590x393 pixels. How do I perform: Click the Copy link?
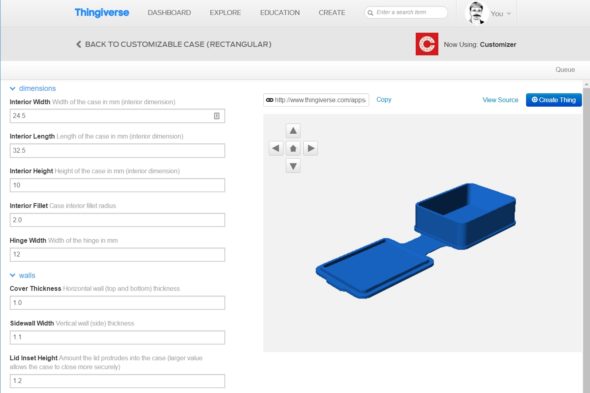pyautogui.click(x=384, y=100)
